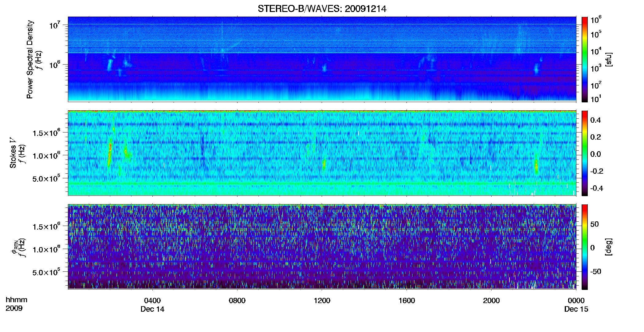The image size is (644, 332).
Task: Click the [deg] colorbar unit label
Action: coord(609,247)
